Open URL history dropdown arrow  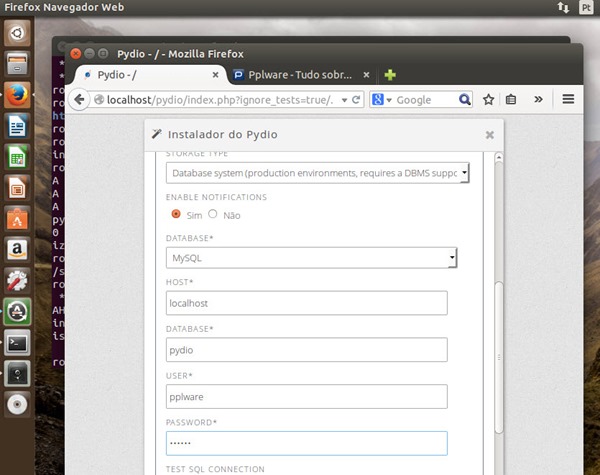(344, 100)
